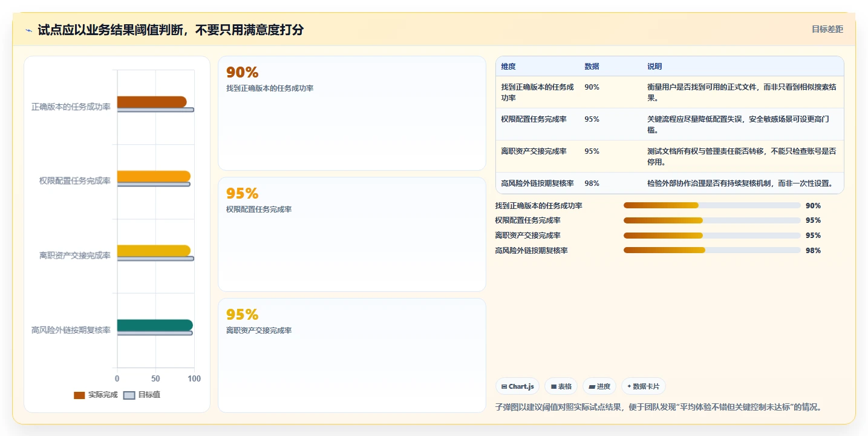Click the lightning icon beside the page title
This screenshot has height=436, width=868.
coord(29,30)
